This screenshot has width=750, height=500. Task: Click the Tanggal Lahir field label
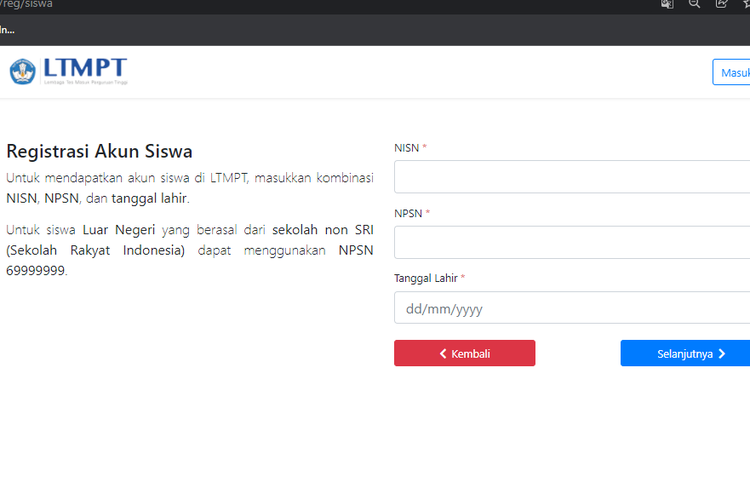pos(426,278)
